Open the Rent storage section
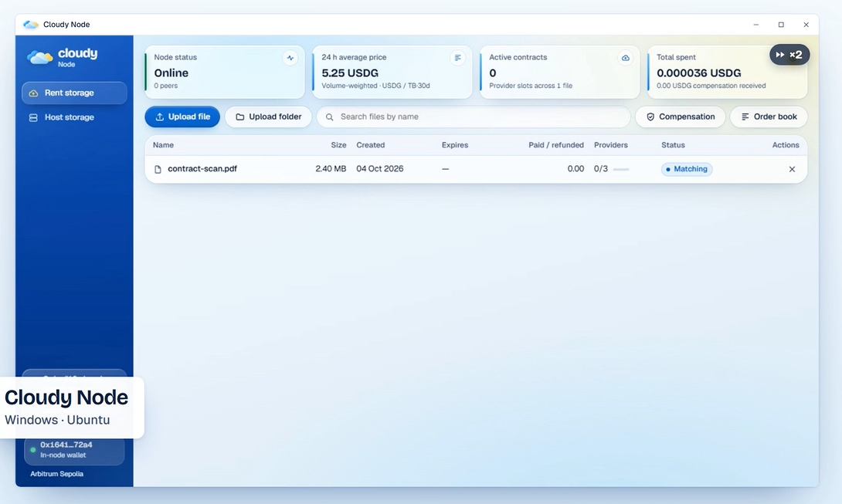Image resolution: width=842 pixels, height=504 pixels. 74,93
